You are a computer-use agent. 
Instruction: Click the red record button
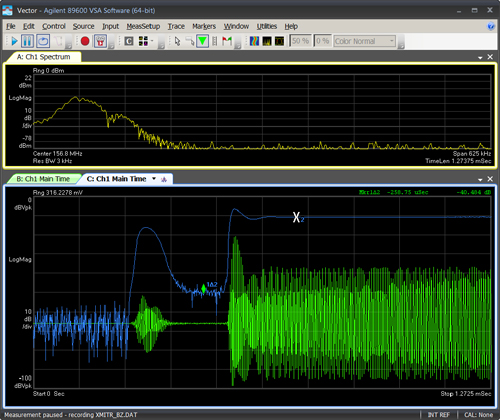tap(85, 41)
